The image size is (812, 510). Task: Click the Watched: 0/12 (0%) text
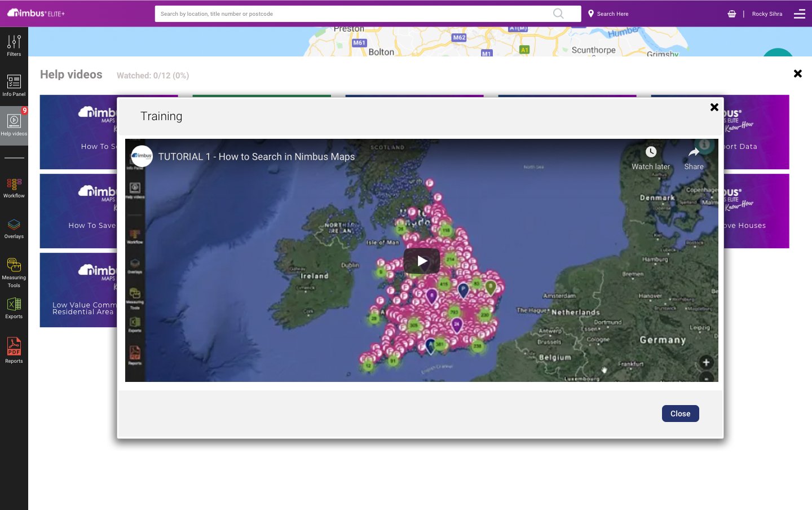click(x=153, y=76)
